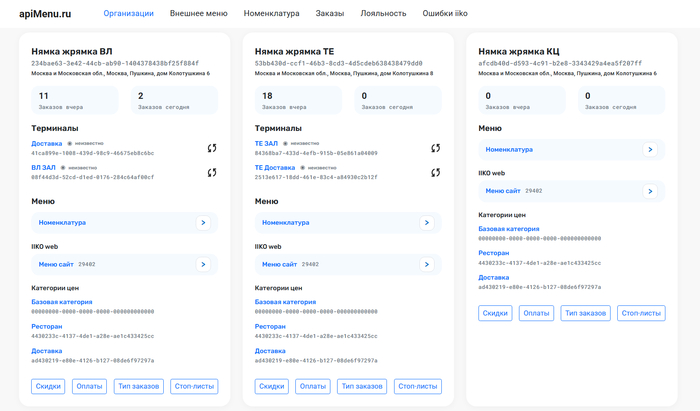Switch to the Внешнее меню tab
This screenshot has width=700, height=411.
click(198, 14)
